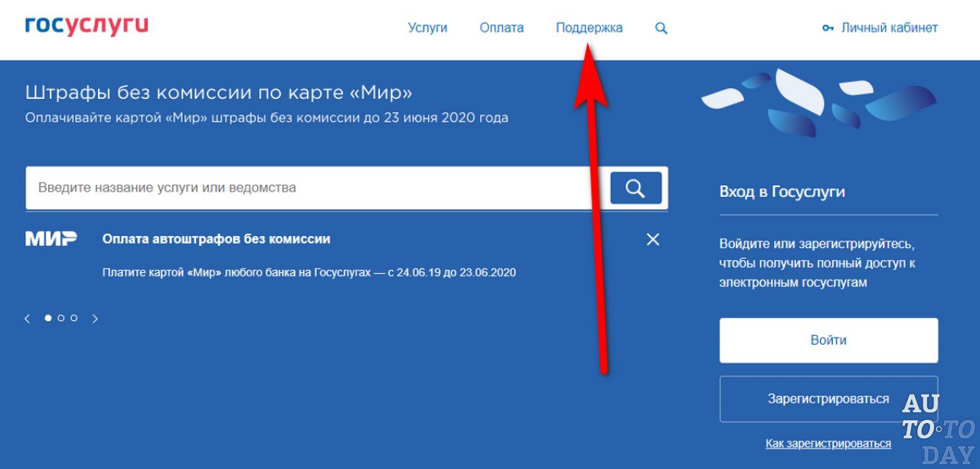Close the Мир banner with the X

tap(652, 240)
